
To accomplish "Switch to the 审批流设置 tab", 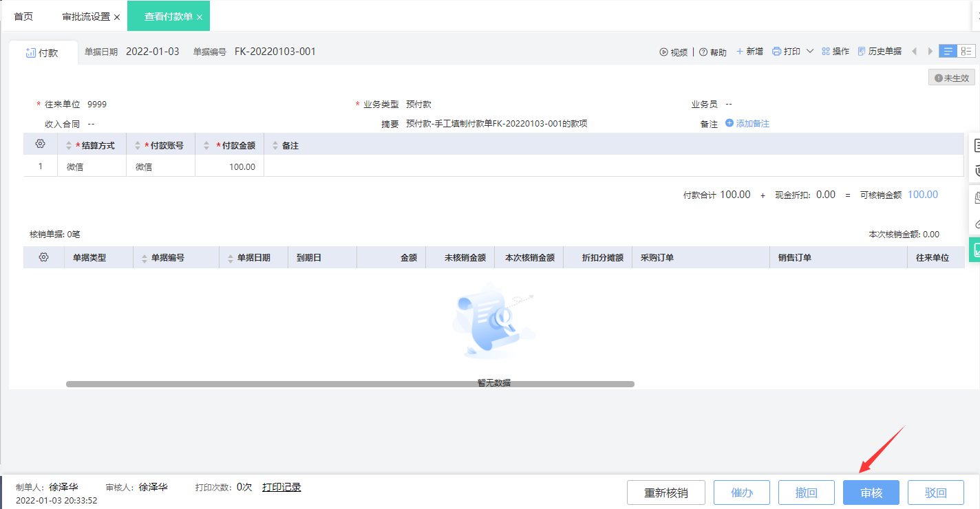I will click(86, 15).
